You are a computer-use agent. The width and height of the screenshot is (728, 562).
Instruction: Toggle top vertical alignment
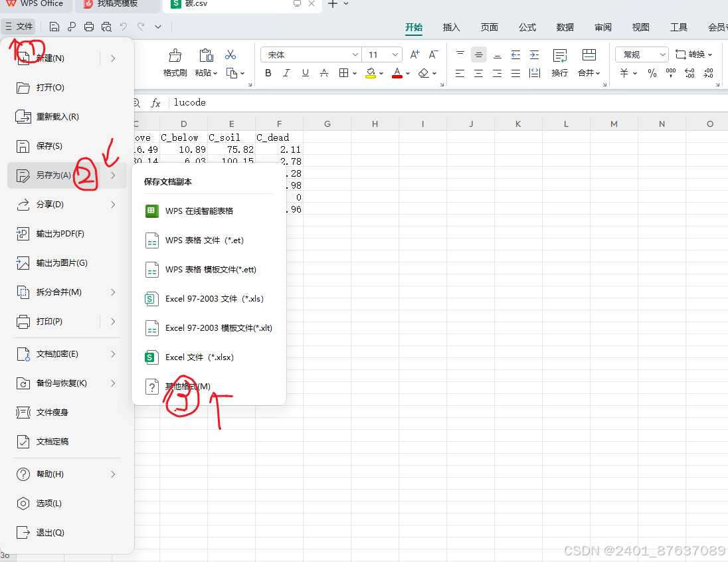(460, 55)
